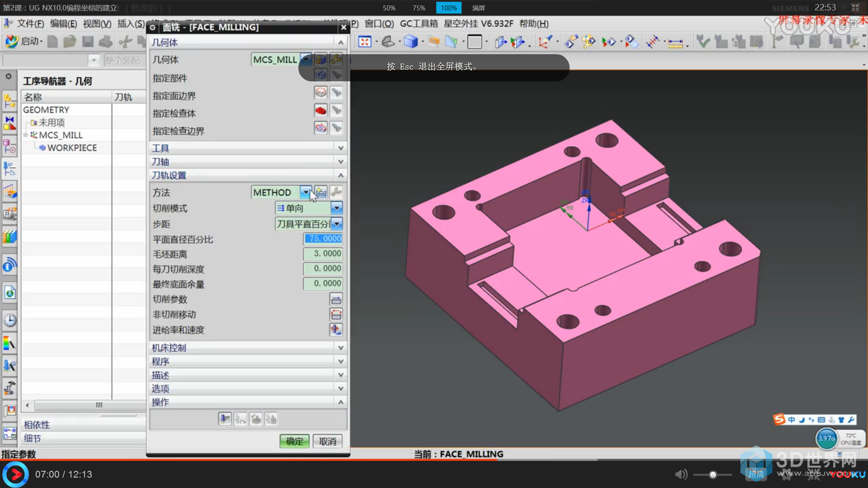This screenshot has width=868, height=488.
Task: Collapse the 几何体 section header
Action: pyautogui.click(x=341, y=42)
